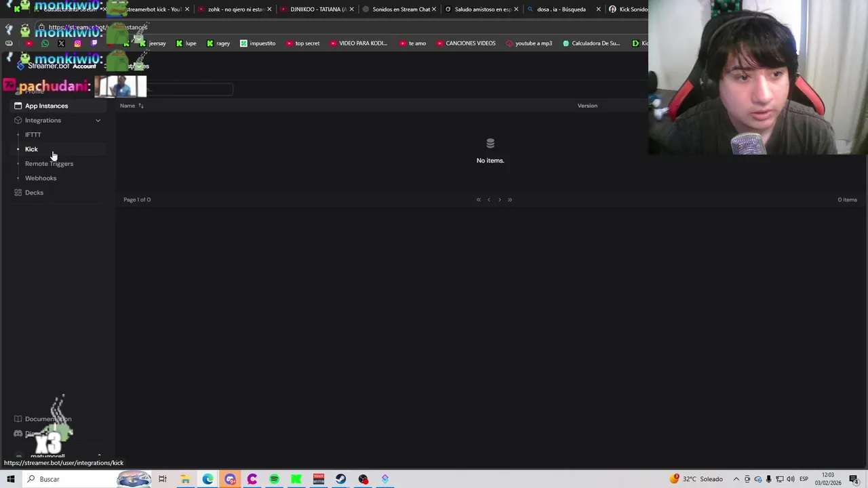Screen dimensions: 868x488
Task: Open Steam from the taskbar
Action: (340, 479)
